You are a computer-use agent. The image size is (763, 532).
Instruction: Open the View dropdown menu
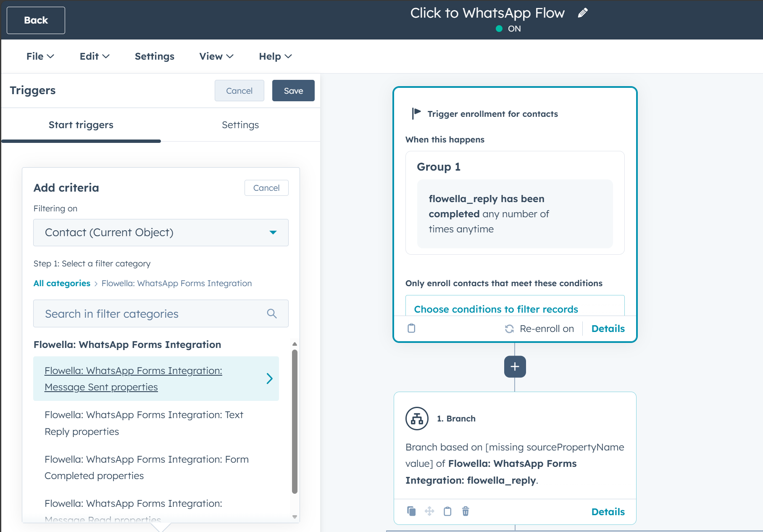click(216, 56)
